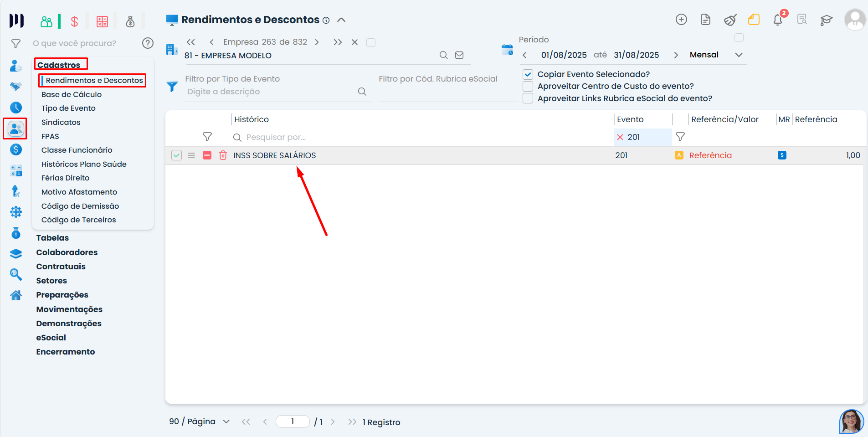Viewport: 868px width, 437px height.
Task: Select Classe Funcionário menu item
Action: 77,150
